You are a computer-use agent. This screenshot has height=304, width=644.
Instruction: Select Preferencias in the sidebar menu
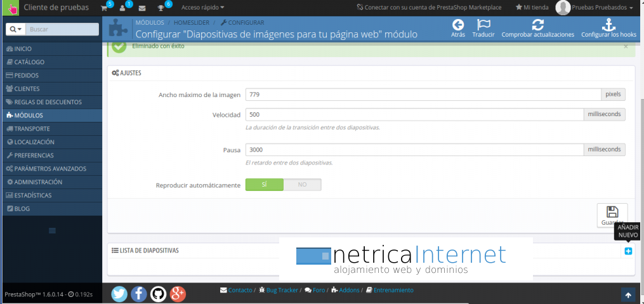pos(34,155)
